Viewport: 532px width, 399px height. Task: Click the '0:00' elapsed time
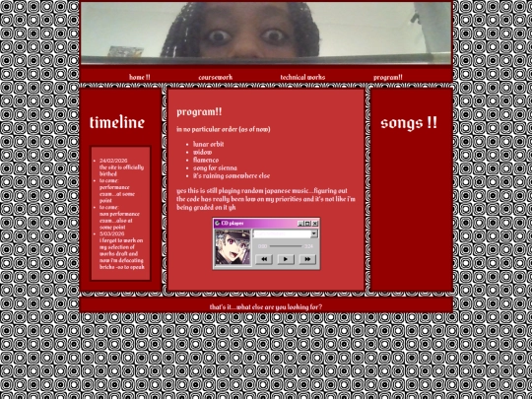click(x=262, y=246)
